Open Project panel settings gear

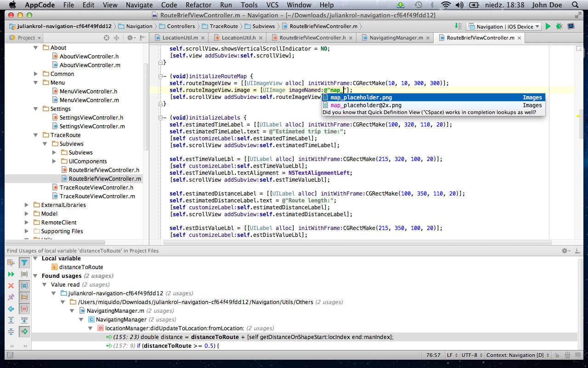(130, 38)
